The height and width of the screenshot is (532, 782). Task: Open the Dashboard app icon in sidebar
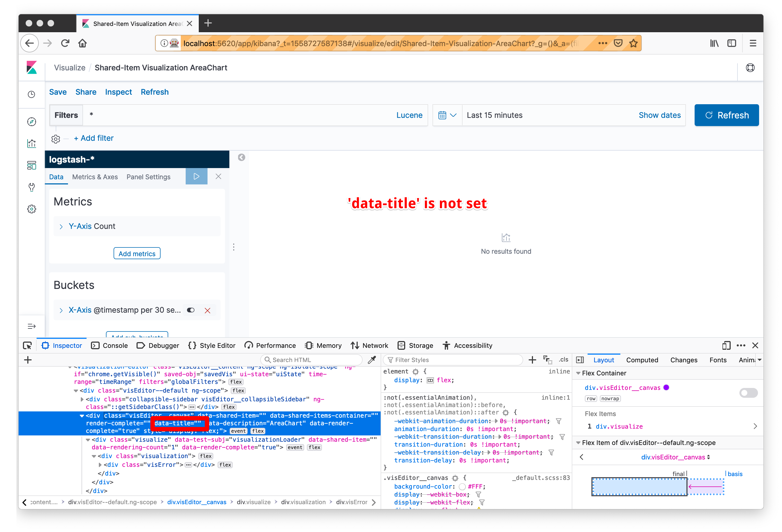tap(32, 165)
